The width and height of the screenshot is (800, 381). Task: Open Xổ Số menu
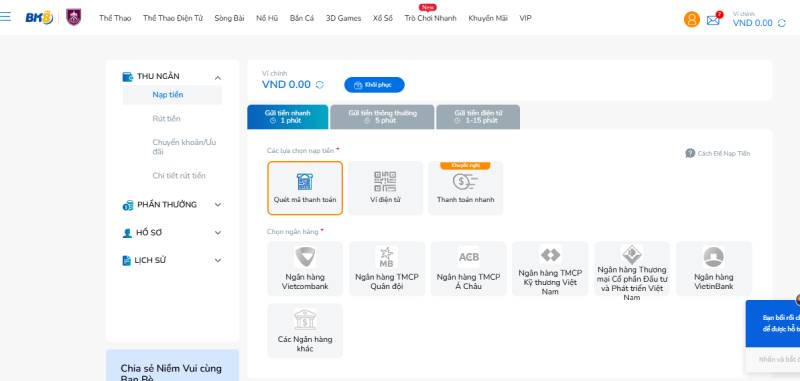click(x=383, y=18)
